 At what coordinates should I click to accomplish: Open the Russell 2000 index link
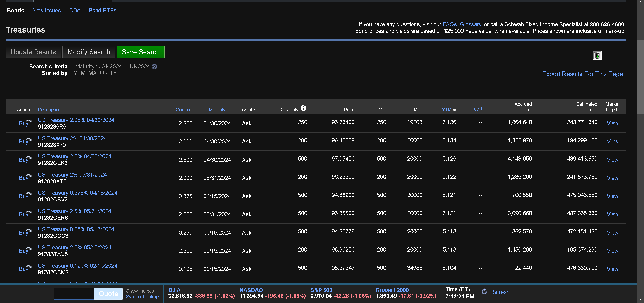[x=392, y=290]
